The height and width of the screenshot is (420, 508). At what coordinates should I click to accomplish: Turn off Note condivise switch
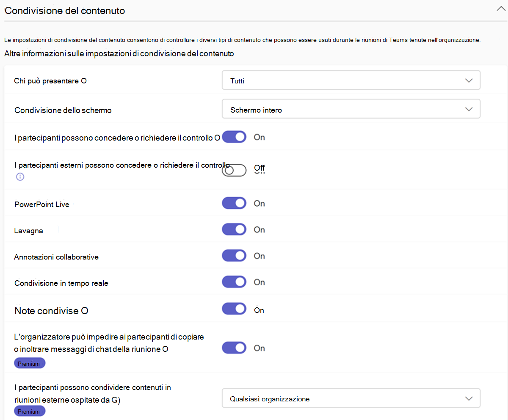234,309
